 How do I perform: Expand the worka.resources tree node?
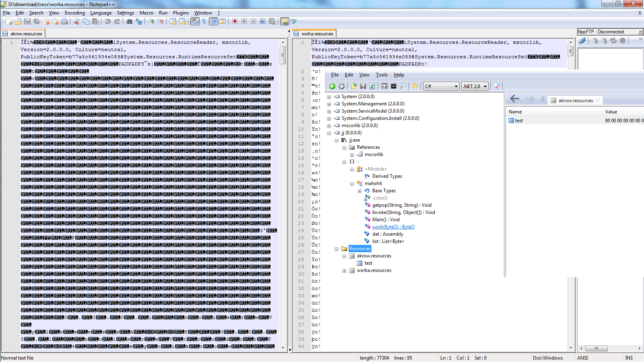pyautogui.click(x=344, y=271)
